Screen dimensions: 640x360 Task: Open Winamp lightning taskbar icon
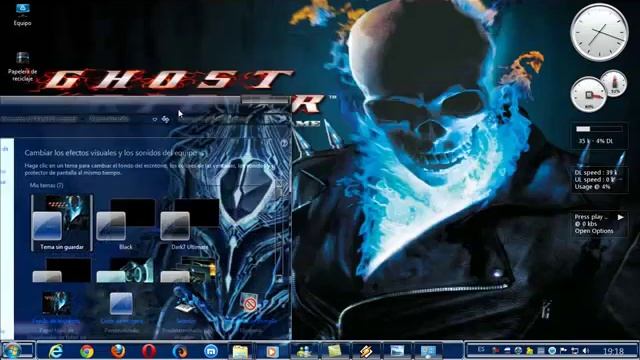click(365, 351)
